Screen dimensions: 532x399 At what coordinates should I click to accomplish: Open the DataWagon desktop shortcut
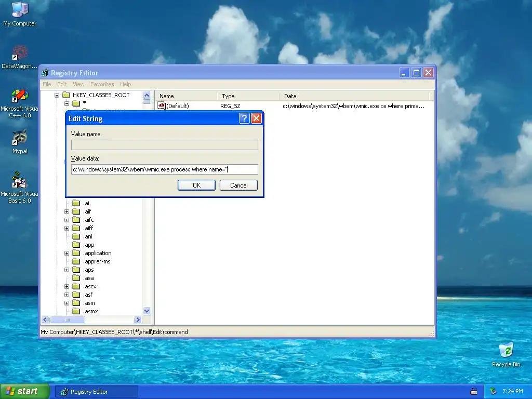pyautogui.click(x=20, y=52)
